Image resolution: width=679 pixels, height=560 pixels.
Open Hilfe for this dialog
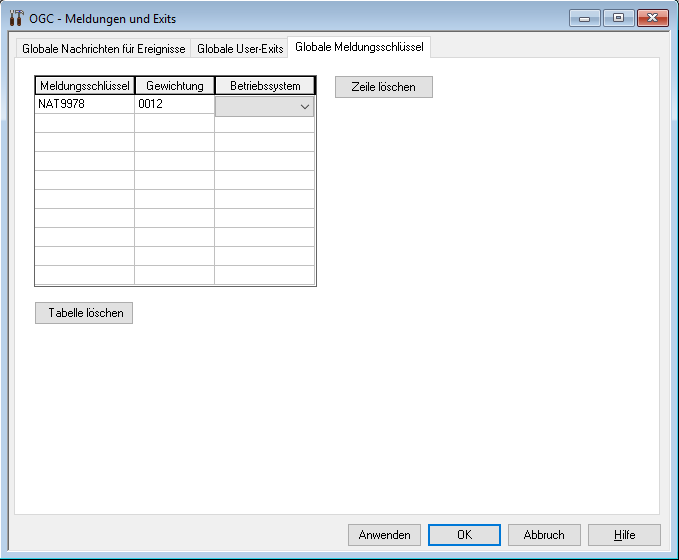coord(624,535)
